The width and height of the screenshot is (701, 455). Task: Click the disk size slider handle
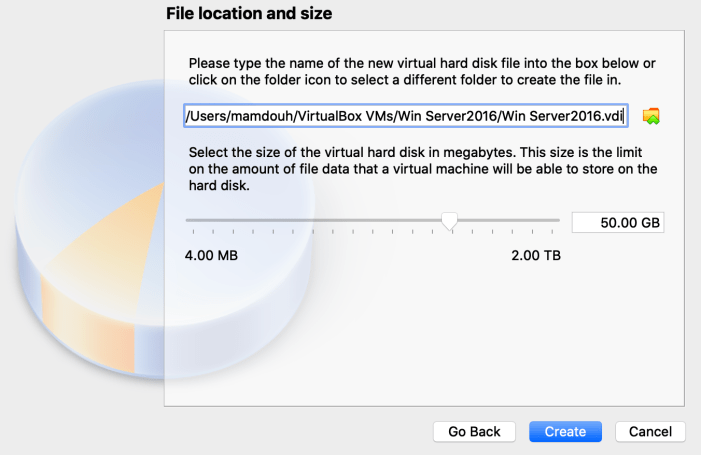450,221
